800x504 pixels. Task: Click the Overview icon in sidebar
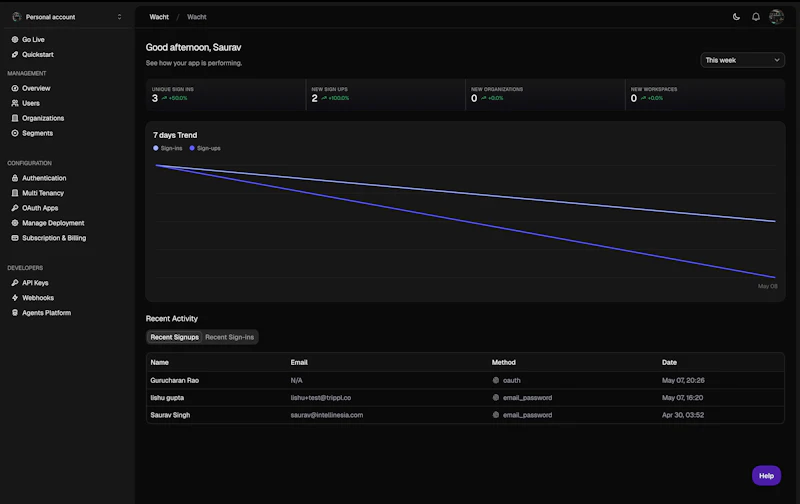(x=15, y=88)
